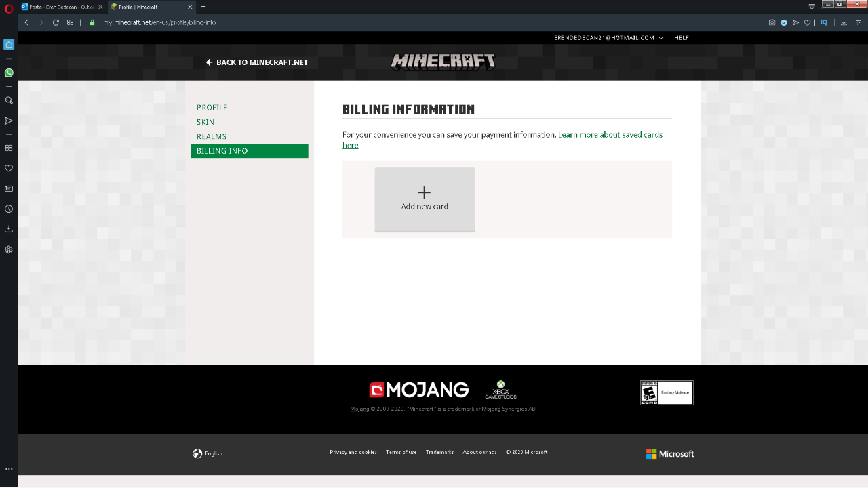View the ESRB rating badge
This screenshot has width=868, height=488.
[667, 392]
